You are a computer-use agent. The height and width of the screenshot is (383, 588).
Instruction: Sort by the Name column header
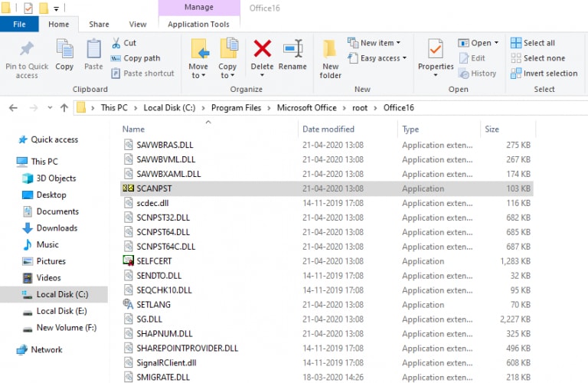[133, 129]
